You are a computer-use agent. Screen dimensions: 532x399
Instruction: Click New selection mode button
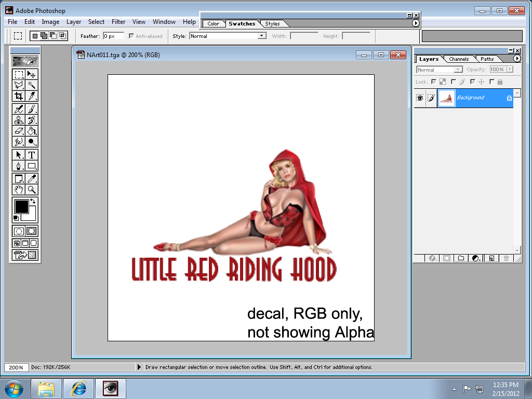click(x=35, y=36)
